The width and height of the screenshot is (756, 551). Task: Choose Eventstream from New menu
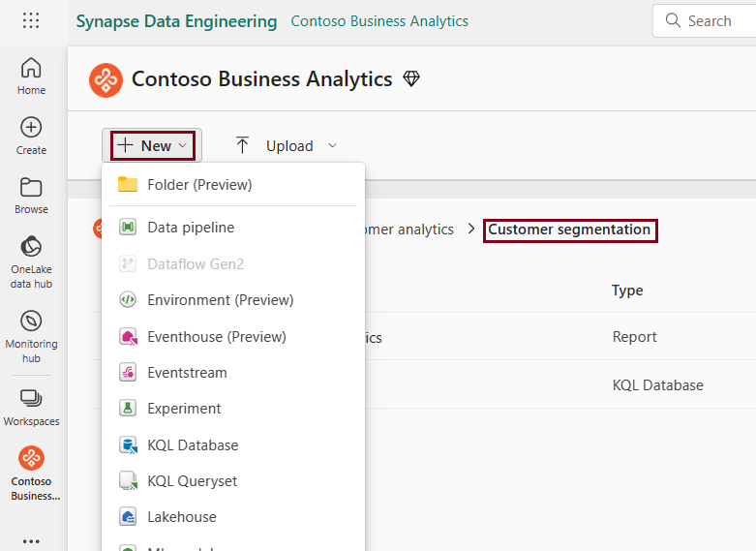pos(233,373)
